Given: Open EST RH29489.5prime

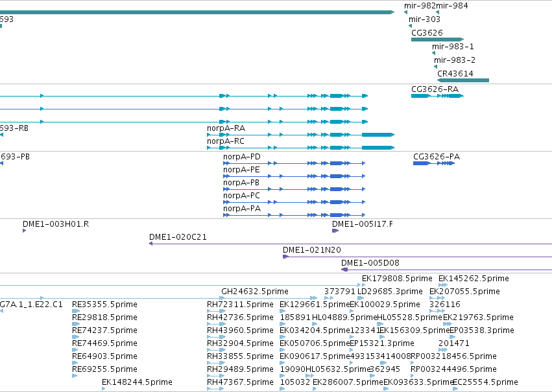Looking at the screenshot, I should 240,370.
